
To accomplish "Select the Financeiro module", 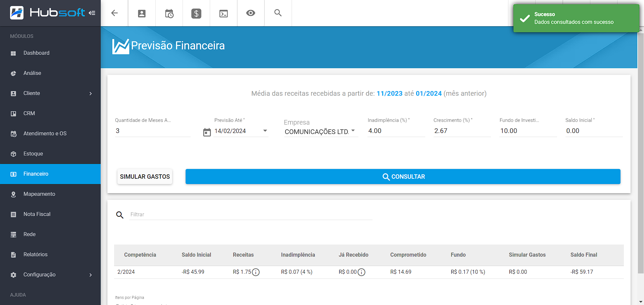I will pyautogui.click(x=50, y=174).
